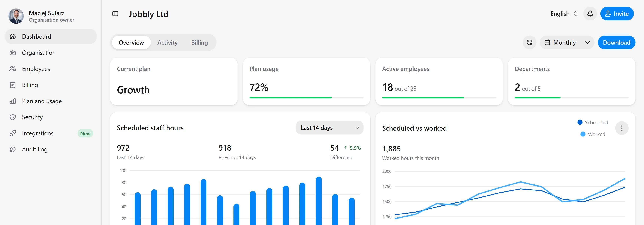
Task: Open Organisation in the sidebar
Action: coord(51,52)
